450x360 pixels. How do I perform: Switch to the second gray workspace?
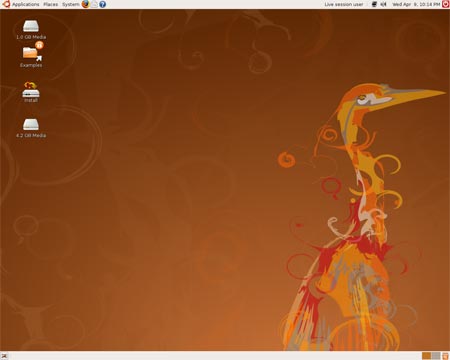point(436,356)
